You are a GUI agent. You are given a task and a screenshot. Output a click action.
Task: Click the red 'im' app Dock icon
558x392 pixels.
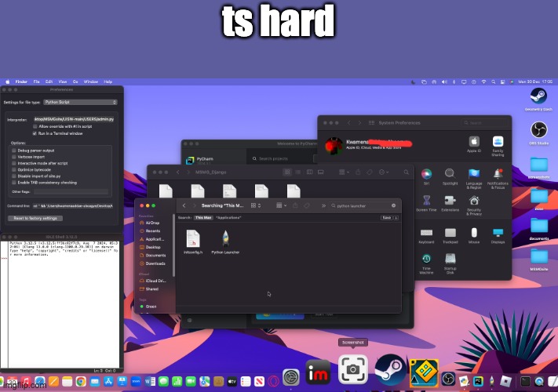318,372
